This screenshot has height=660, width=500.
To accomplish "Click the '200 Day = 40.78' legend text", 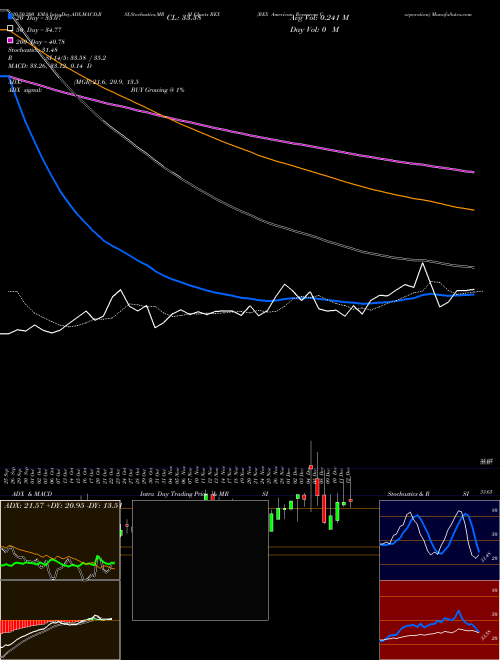I will tap(40, 42).
